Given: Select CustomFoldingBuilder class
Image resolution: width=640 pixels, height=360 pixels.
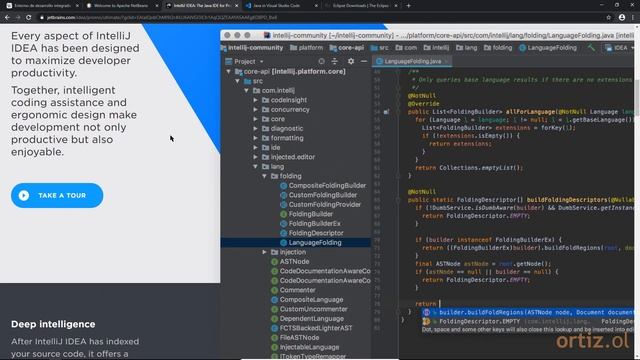Looking at the screenshot, I should click(318, 195).
